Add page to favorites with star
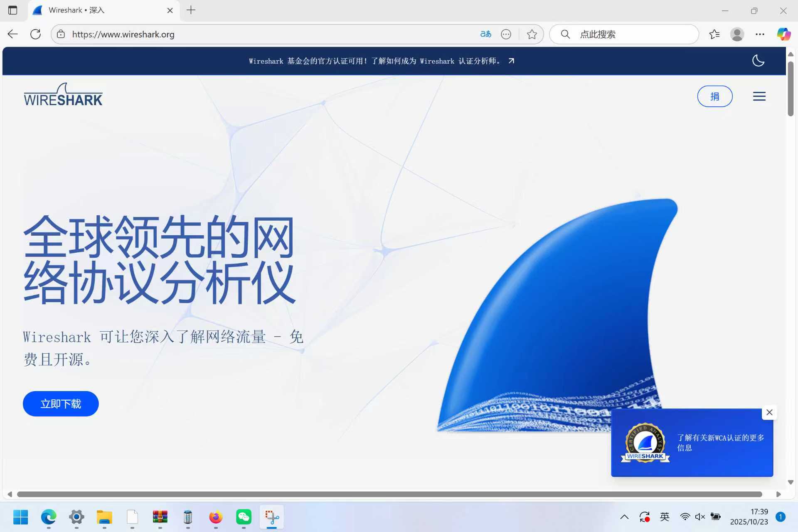The width and height of the screenshot is (798, 532). pyautogui.click(x=532, y=34)
